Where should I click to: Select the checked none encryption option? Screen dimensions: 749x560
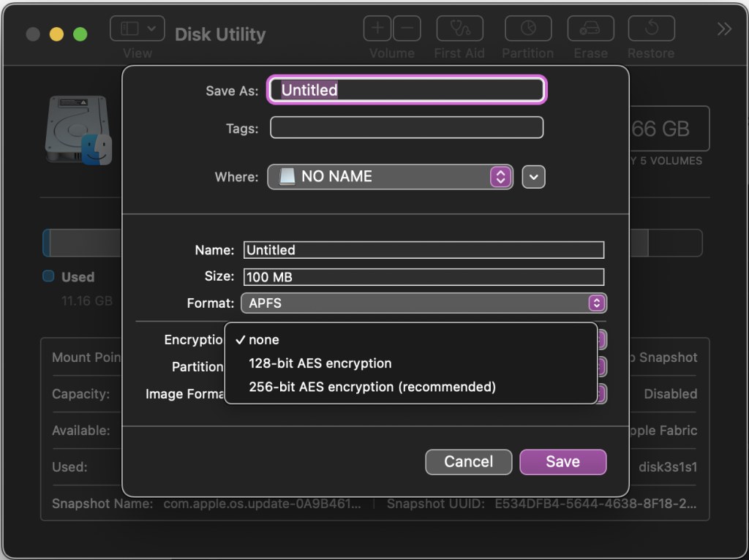[264, 340]
